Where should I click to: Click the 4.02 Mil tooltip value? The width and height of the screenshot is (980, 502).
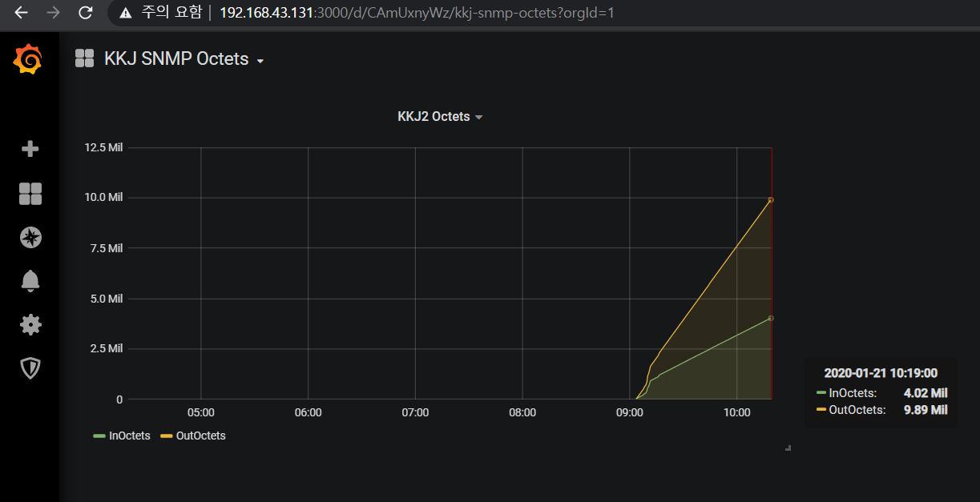pyautogui.click(x=926, y=393)
